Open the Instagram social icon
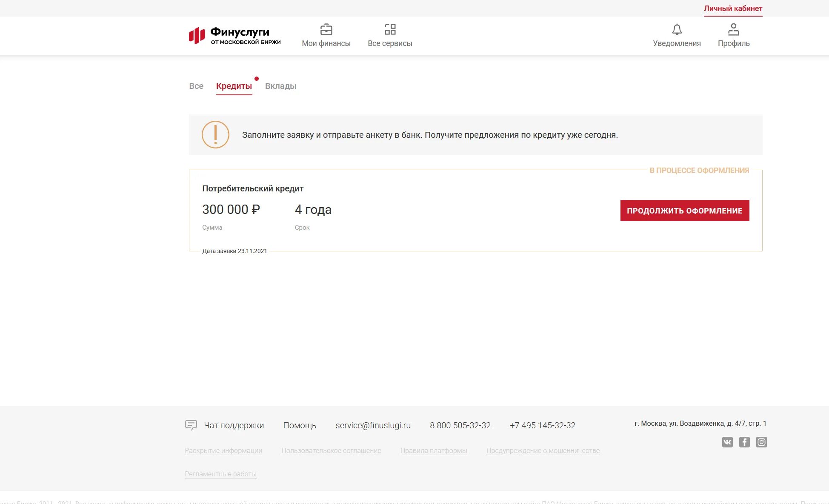 761,442
